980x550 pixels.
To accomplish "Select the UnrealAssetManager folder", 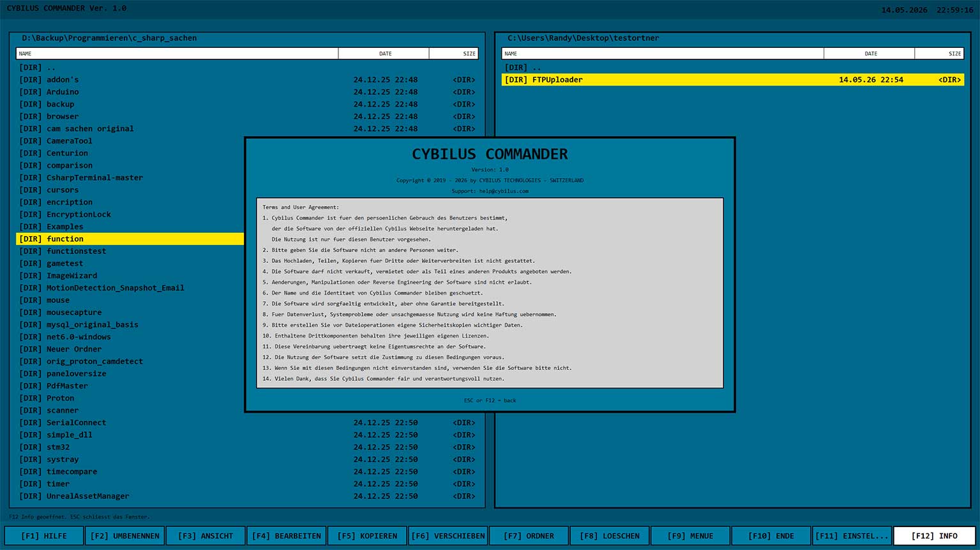I will point(247,496).
